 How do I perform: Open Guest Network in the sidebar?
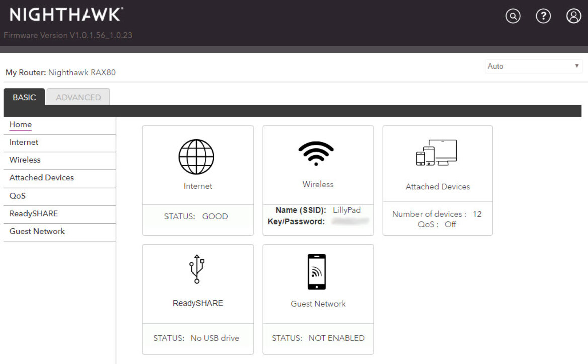pos(60,232)
